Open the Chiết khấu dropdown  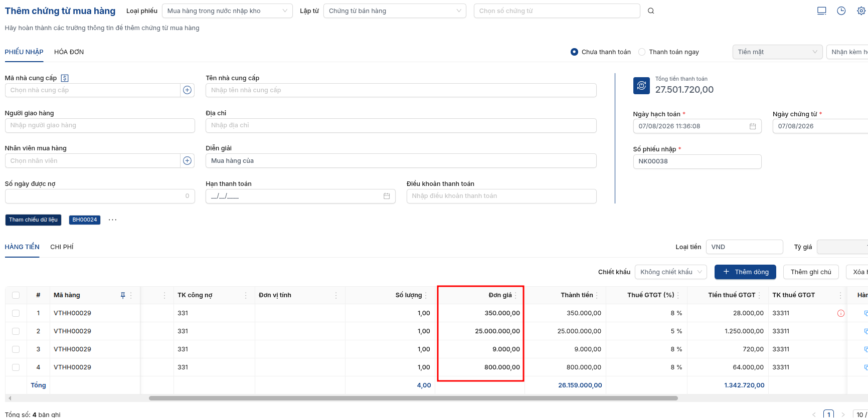671,272
